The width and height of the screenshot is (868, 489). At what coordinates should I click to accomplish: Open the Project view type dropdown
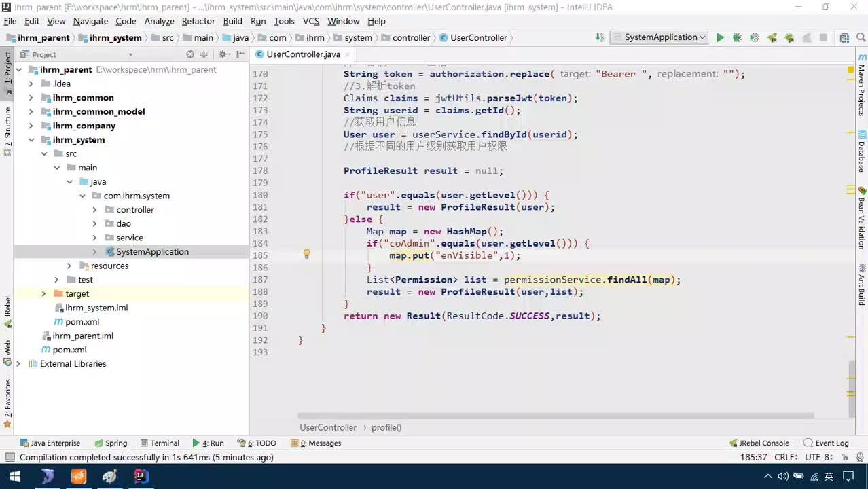tap(130, 54)
